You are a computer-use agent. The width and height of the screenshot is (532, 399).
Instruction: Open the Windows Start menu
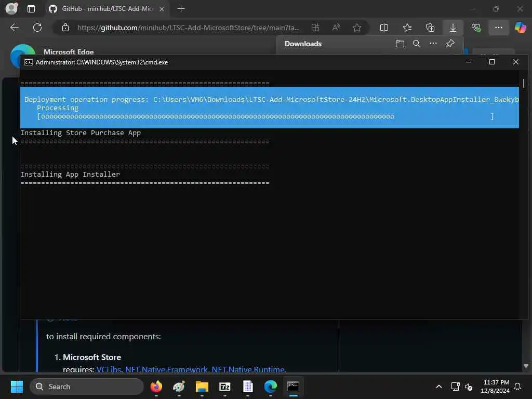point(17,387)
